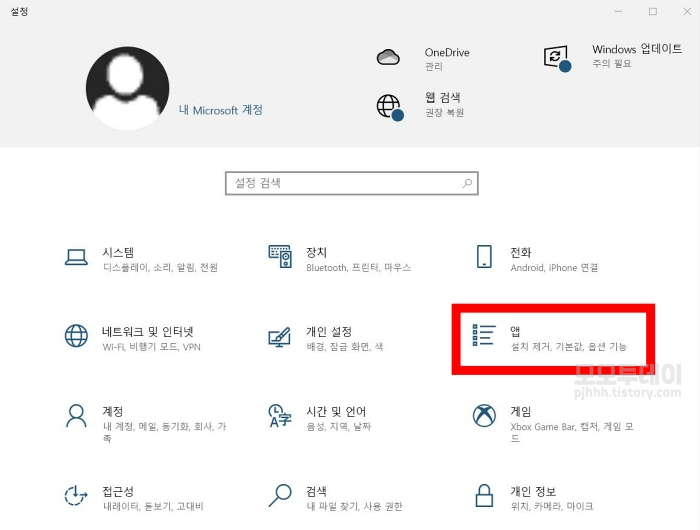This screenshot has width=700, height=530.
Task: Click 내 파일 찾기, 사용 권한 description
Action: [x=354, y=506]
